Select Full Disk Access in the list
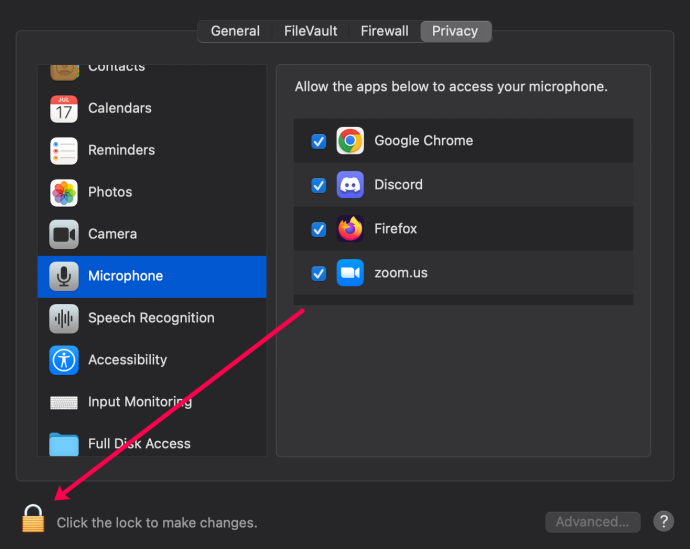Image resolution: width=690 pixels, height=549 pixels. tap(152, 441)
